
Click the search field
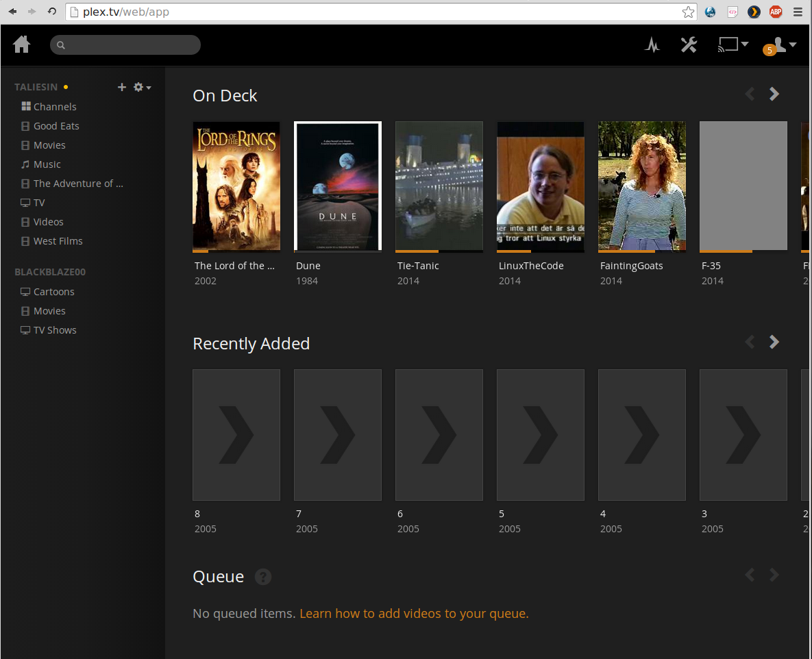click(125, 45)
